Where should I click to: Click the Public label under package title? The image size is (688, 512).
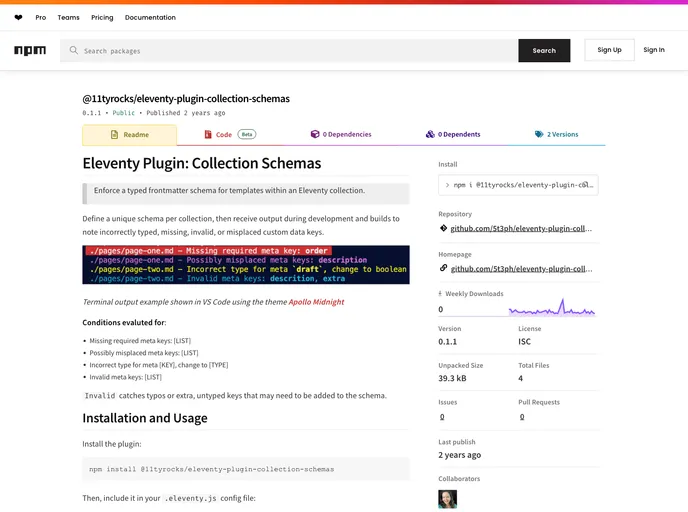click(123, 113)
